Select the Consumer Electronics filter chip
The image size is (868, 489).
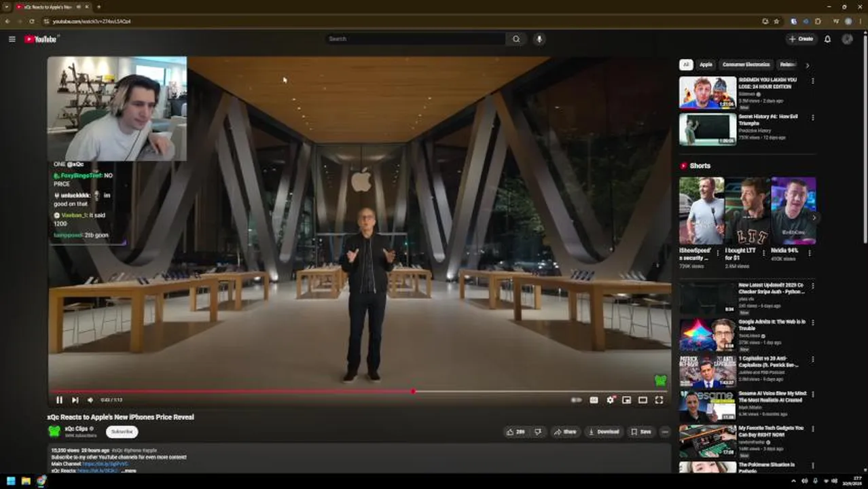click(746, 65)
